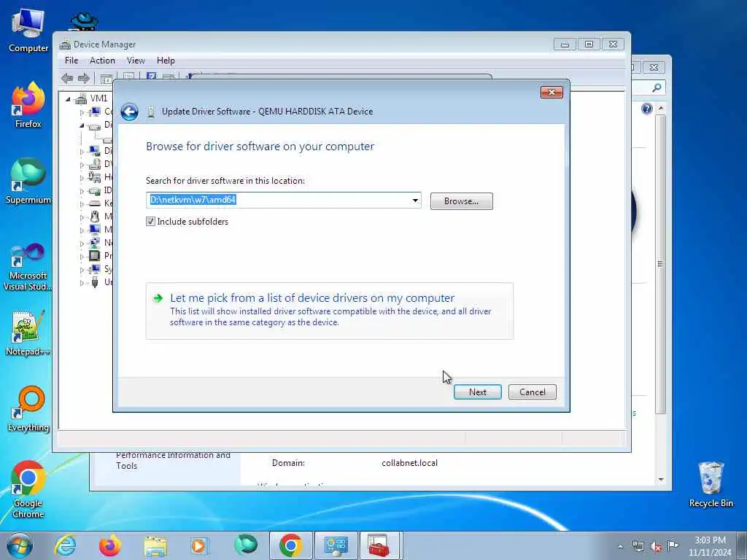Viewport: 747px width, 560px height.
Task: Click System window vertical scrollbar thumb
Action: coord(660,264)
